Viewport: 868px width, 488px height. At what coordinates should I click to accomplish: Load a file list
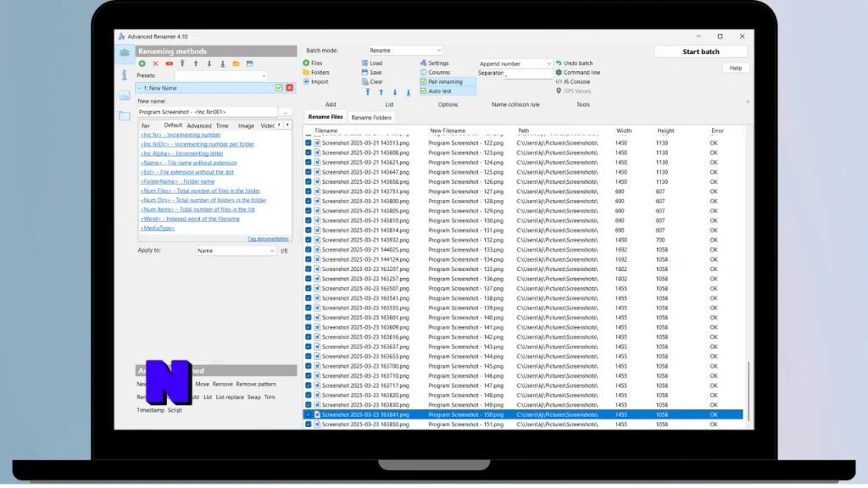372,63
